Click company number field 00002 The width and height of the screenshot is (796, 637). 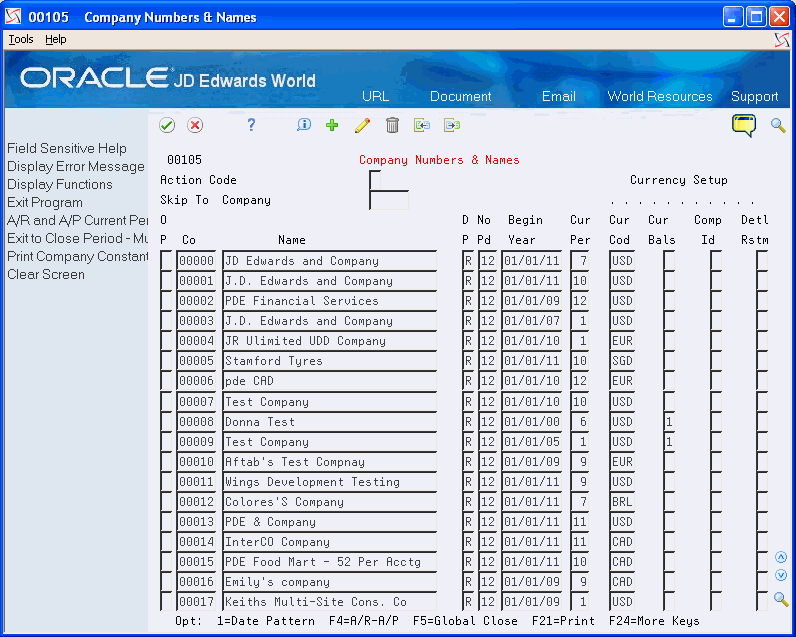click(196, 300)
